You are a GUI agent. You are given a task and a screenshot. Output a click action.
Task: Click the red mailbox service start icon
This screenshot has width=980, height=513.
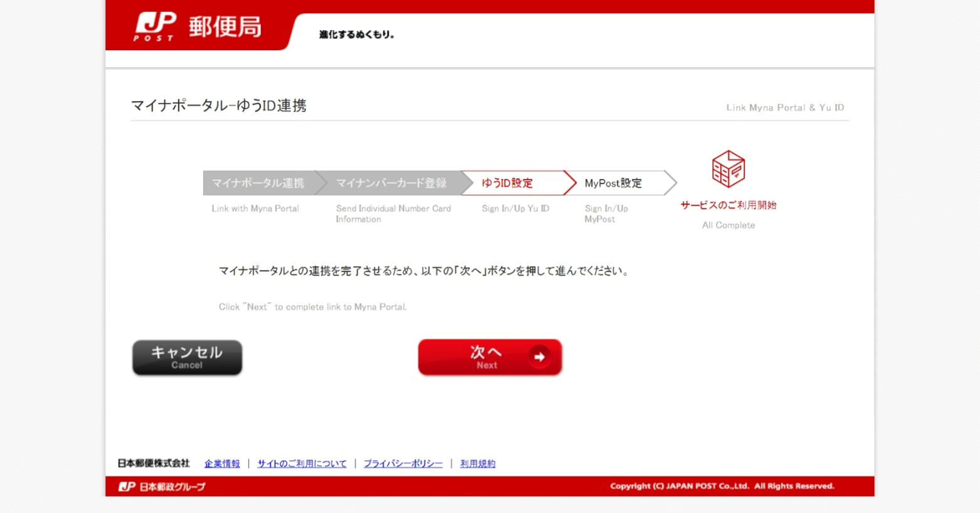coord(728,169)
